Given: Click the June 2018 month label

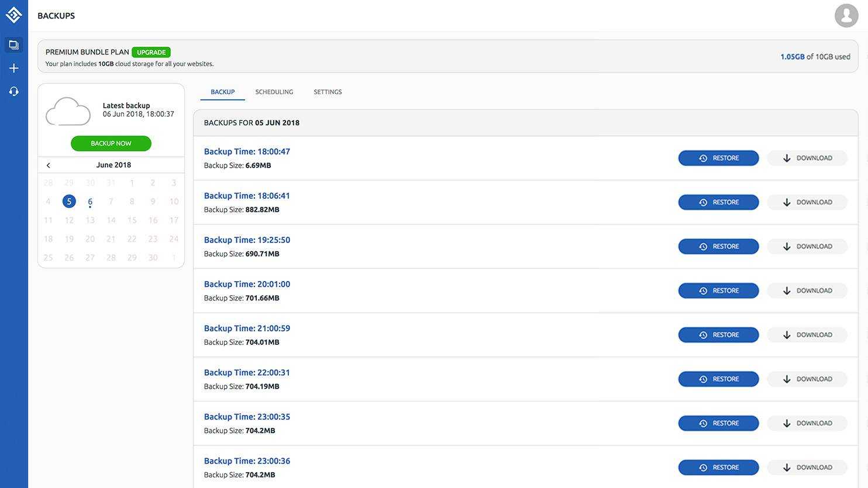Looking at the screenshot, I should coord(113,165).
